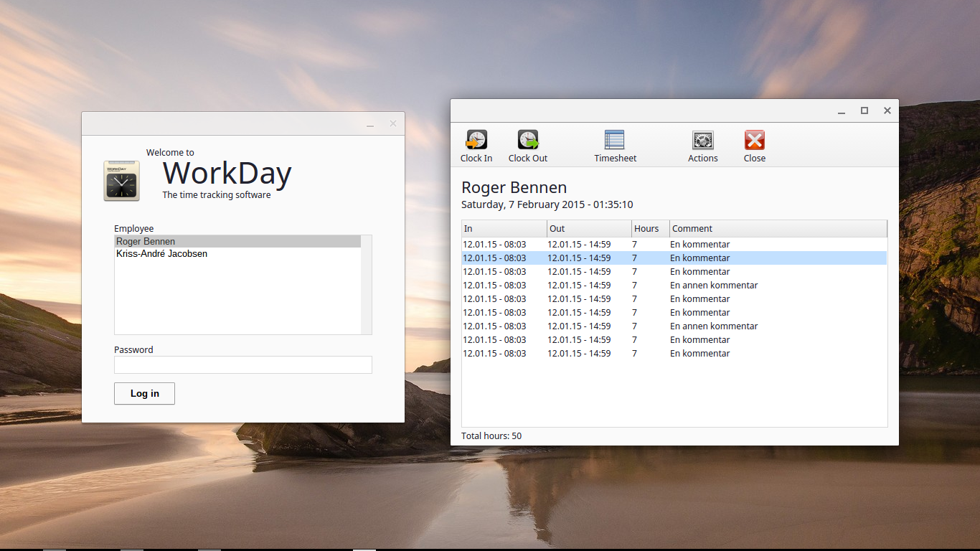Close the WorkDay login window
This screenshot has width=980, height=551.
[393, 123]
